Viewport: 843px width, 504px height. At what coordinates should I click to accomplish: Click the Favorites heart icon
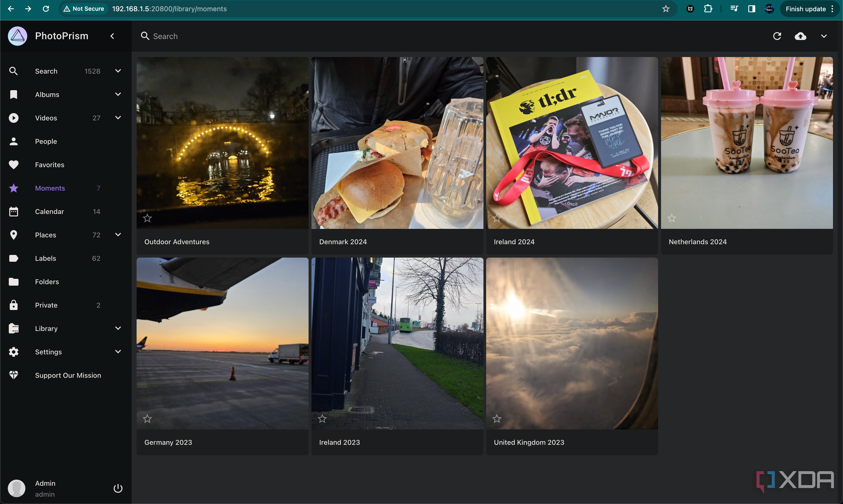(14, 165)
